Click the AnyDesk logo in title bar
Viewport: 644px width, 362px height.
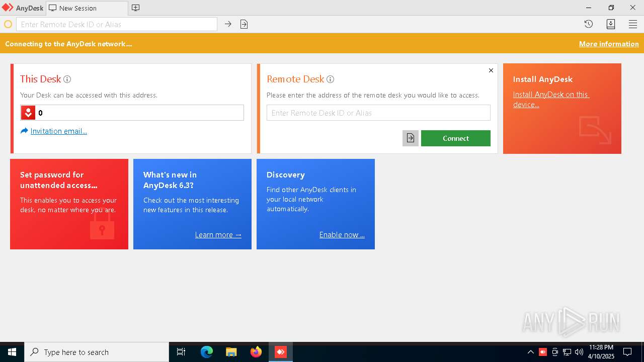pyautogui.click(x=8, y=8)
